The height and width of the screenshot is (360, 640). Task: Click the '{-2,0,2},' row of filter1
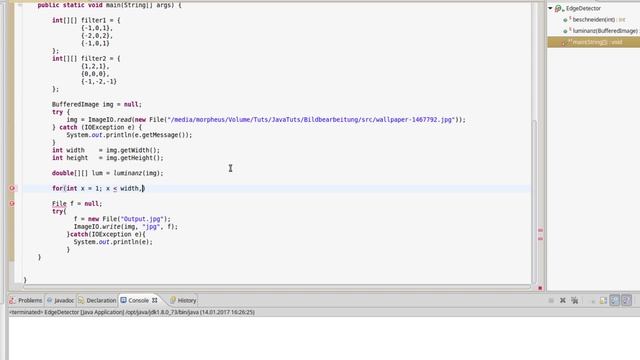(x=97, y=36)
